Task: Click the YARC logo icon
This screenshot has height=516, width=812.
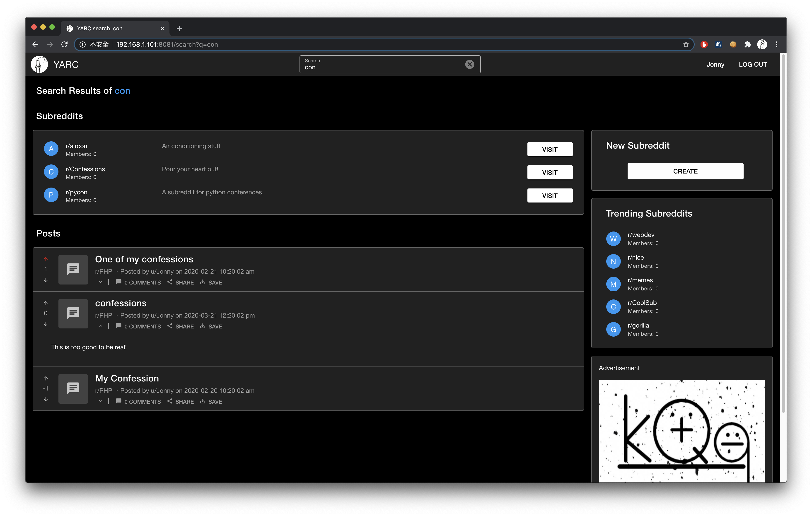Action: (39, 64)
